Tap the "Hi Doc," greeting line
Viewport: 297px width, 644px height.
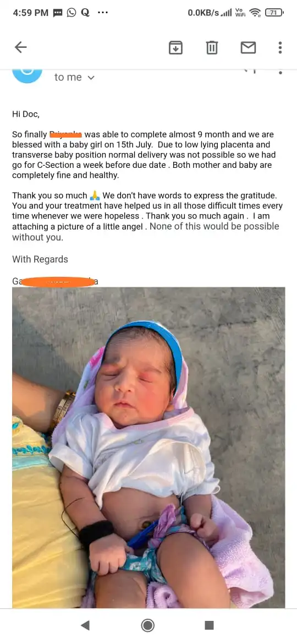[x=26, y=114]
